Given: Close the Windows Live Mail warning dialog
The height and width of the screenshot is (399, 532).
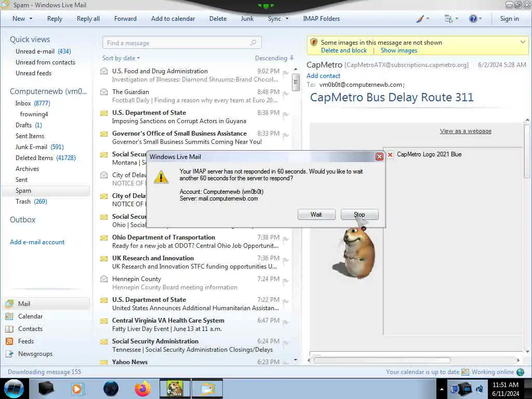Looking at the screenshot, I should pyautogui.click(x=379, y=156).
